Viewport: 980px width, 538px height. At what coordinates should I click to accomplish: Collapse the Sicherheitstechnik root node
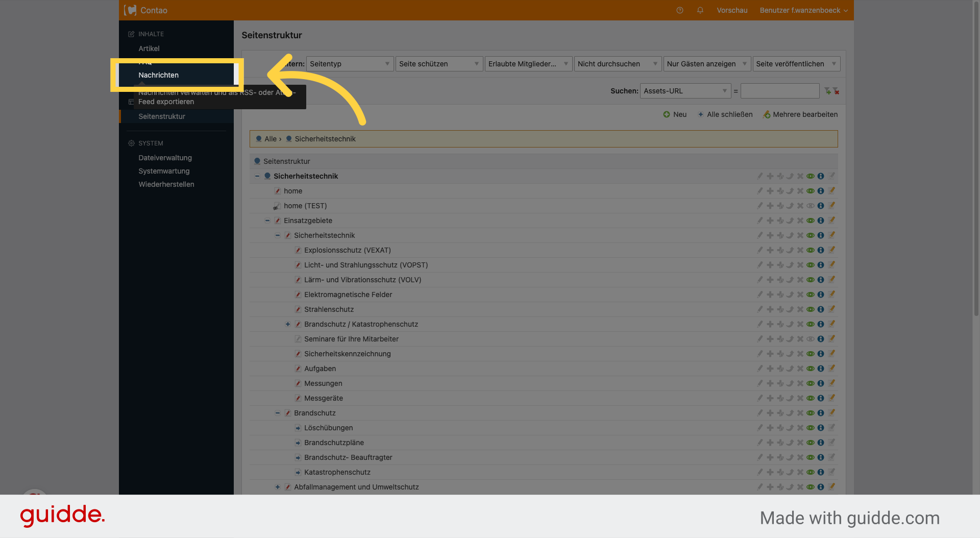pyautogui.click(x=257, y=176)
